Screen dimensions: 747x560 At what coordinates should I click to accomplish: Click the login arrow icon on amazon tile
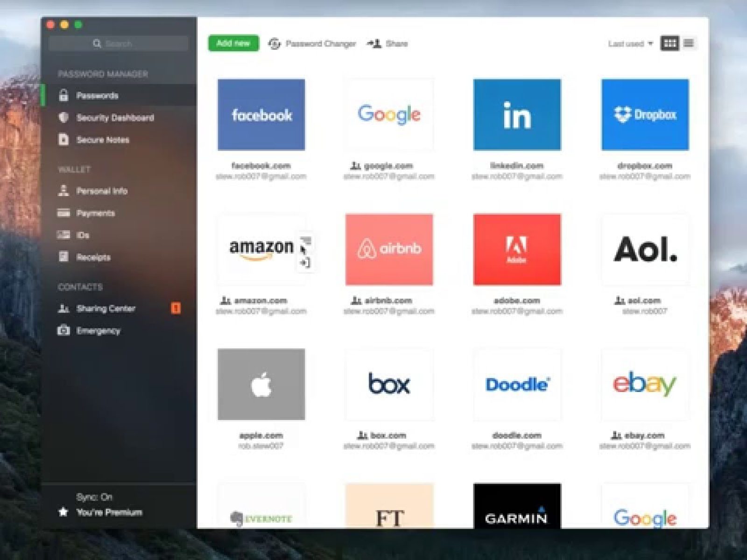pos(305,263)
